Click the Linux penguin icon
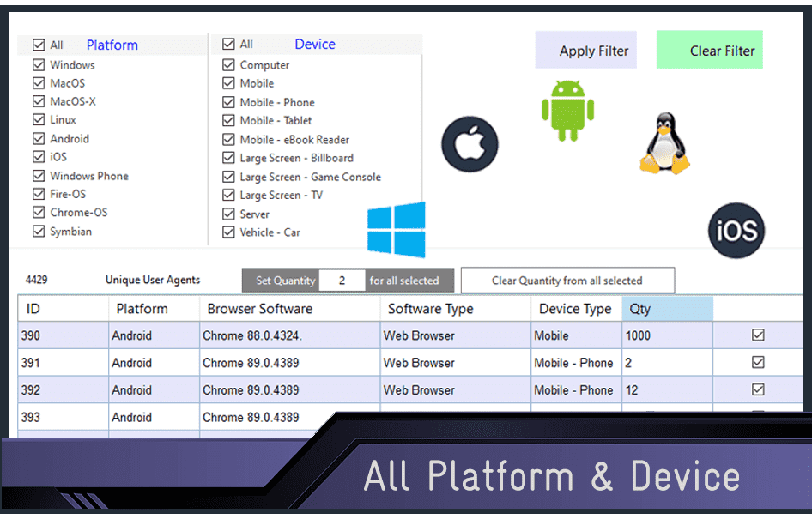 tap(664, 144)
